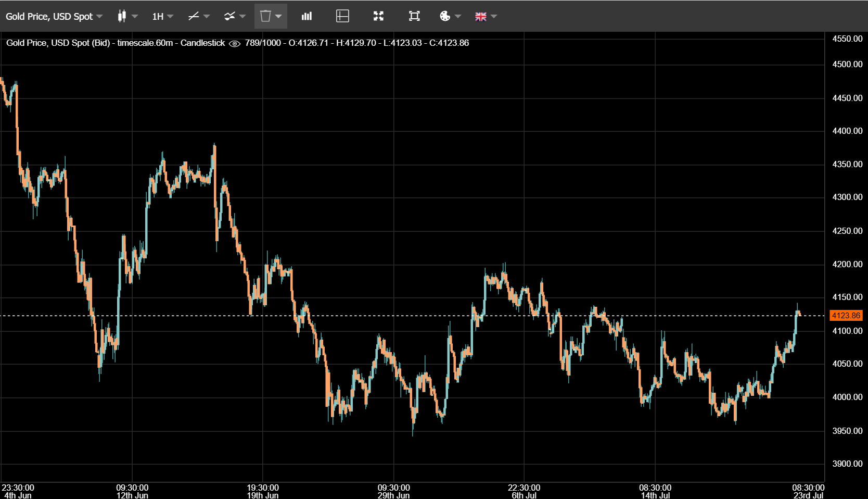This screenshot has width=868, height=499.
Task: Toggle the crosshair layout icon
Action: click(x=342, y=16)
